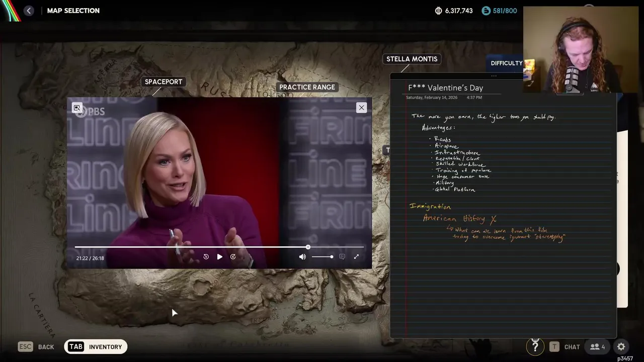Click the 4:37 PM note timestamp

click(474, 98)
